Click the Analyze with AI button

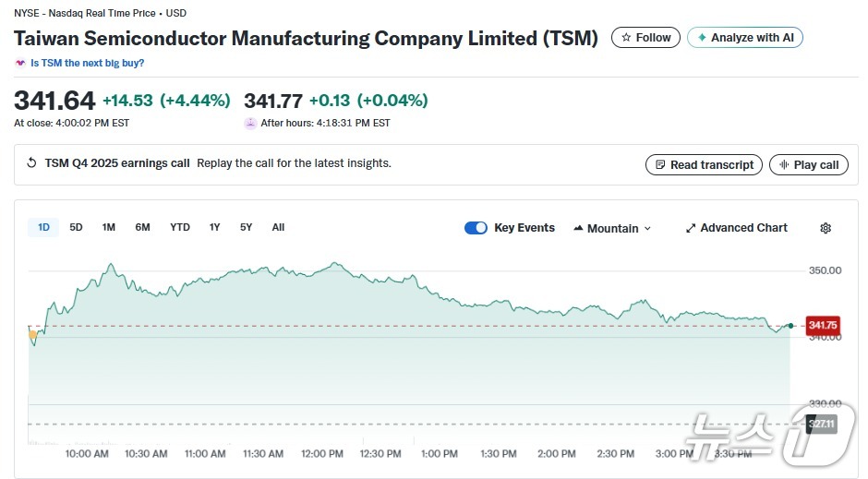745,38
